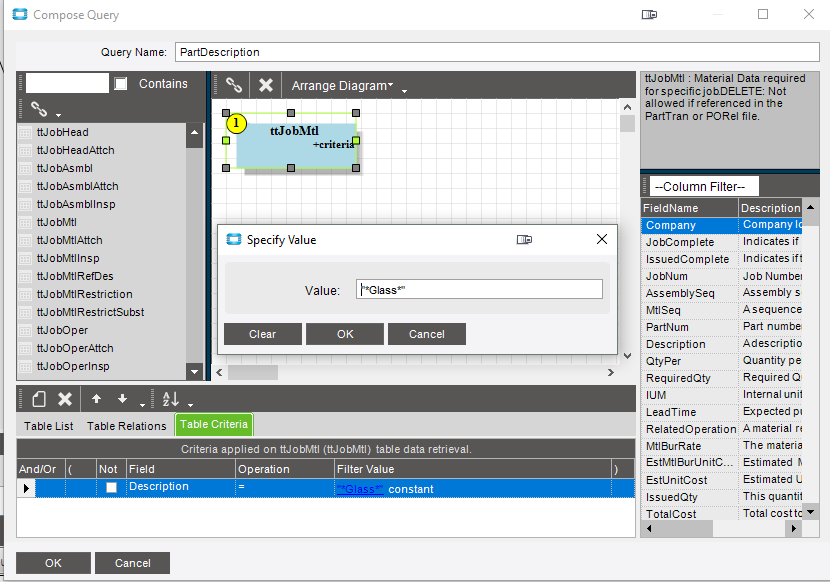This screenshot has height=582, width=830.
Task: Click the pin icon in Specify Value title bar
Action: click(524, 240)
